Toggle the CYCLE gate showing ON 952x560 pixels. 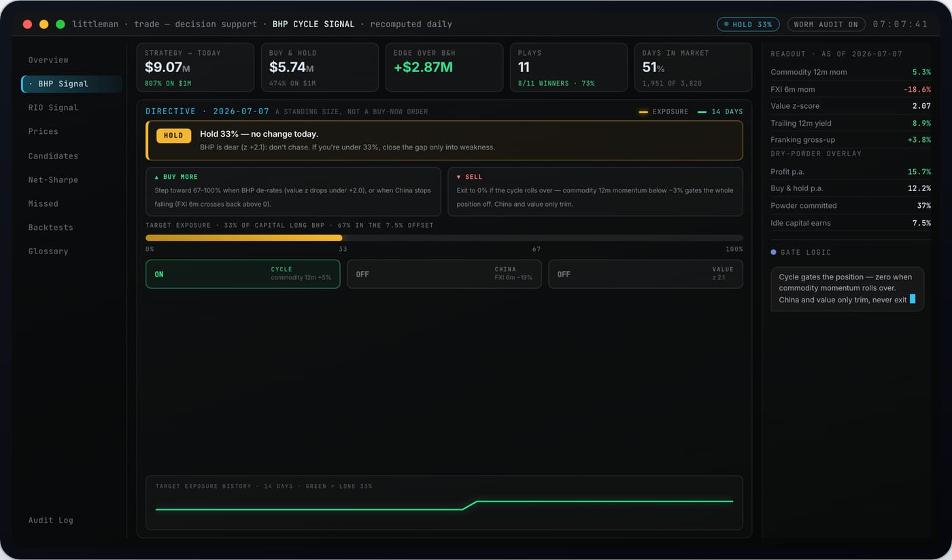[243, 274]
